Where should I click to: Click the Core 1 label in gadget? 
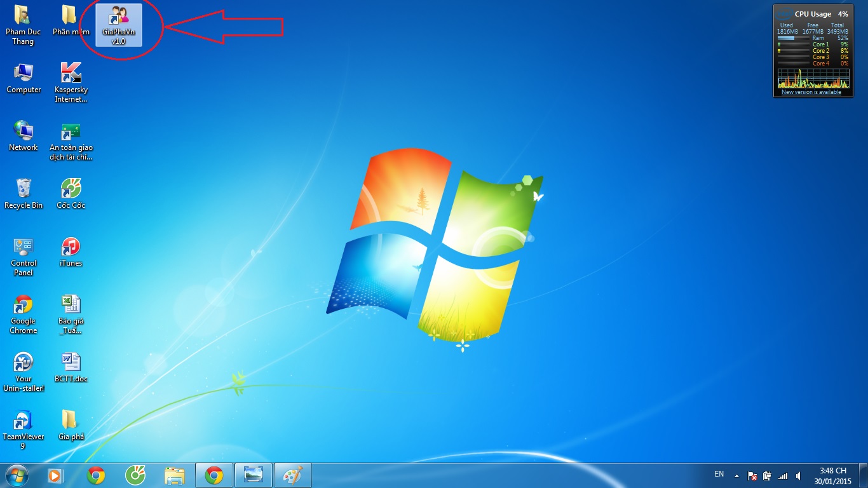coord(820,44)
